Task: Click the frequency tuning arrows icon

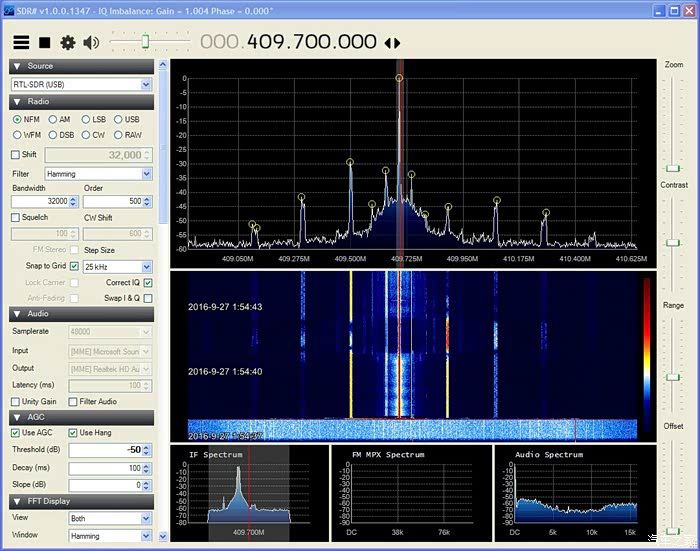Action: pyautogui.click(x=392, y=43)
